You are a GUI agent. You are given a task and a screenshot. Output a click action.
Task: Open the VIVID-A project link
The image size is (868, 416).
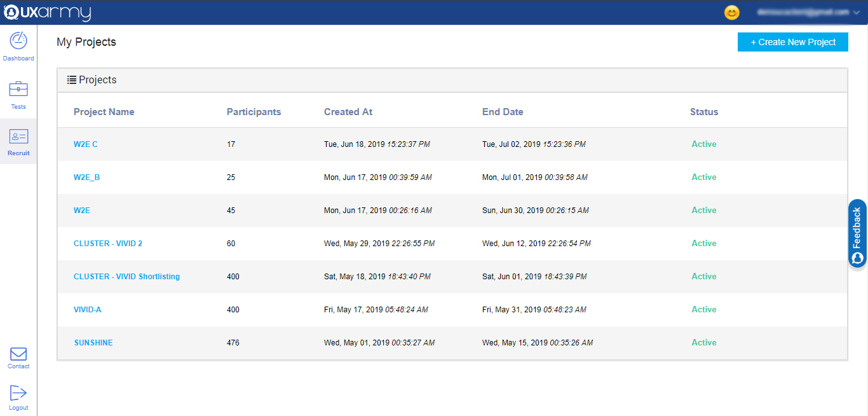point(88,310)
